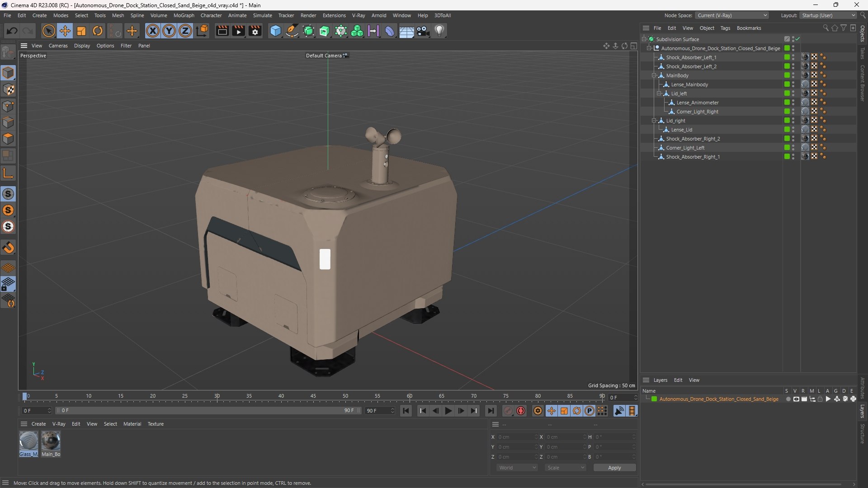Select the Main_Bo material thumbnail

point(51,441)
